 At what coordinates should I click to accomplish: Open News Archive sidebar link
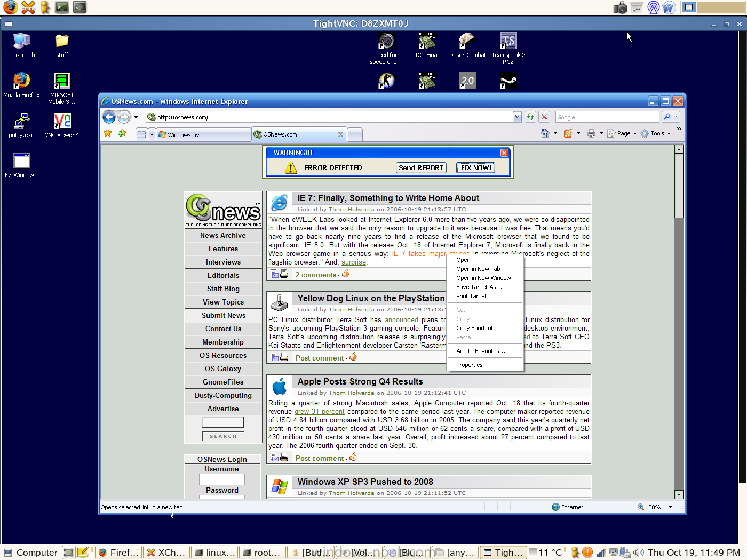pos(223,235)
